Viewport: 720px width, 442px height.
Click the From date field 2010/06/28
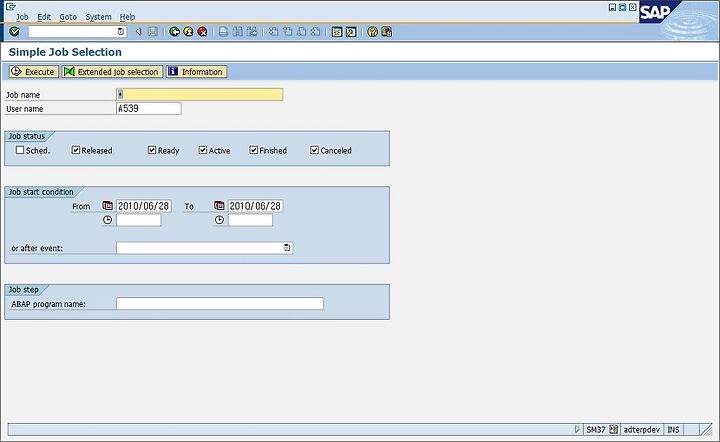144,206
